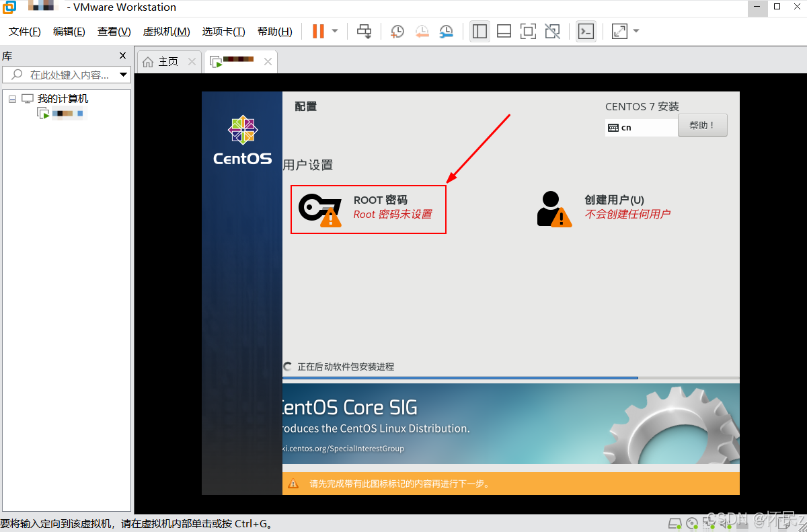Close the 主页 tab
This screenshot has width=807, height=532.
coord(192,61)
